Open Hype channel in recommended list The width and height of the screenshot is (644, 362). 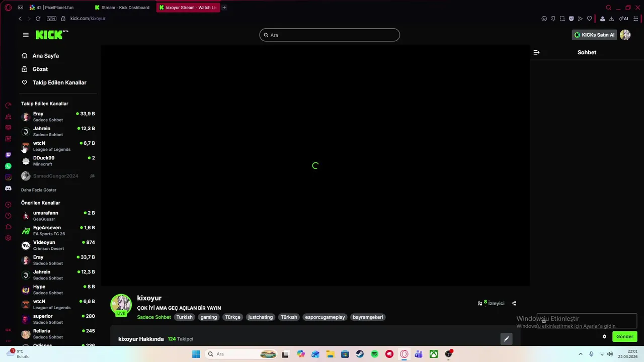point(58,290)
